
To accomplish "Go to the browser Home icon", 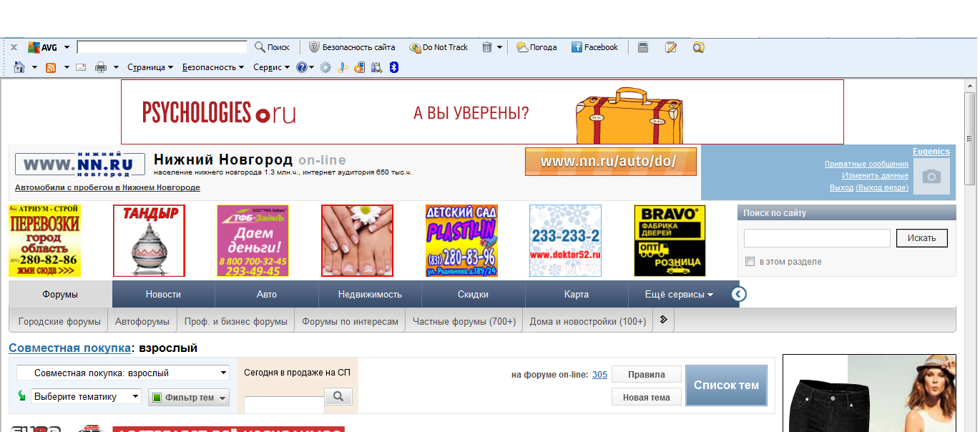I will [19, 67].
